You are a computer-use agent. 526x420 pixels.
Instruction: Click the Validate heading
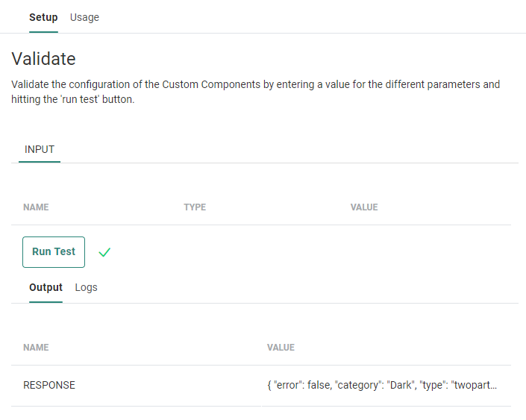click(x=43, y=58)
